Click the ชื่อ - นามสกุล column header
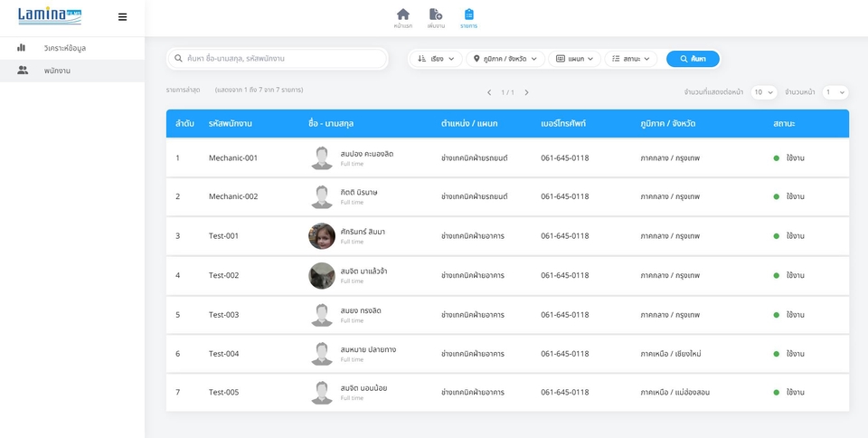 [x=331, y=123]
